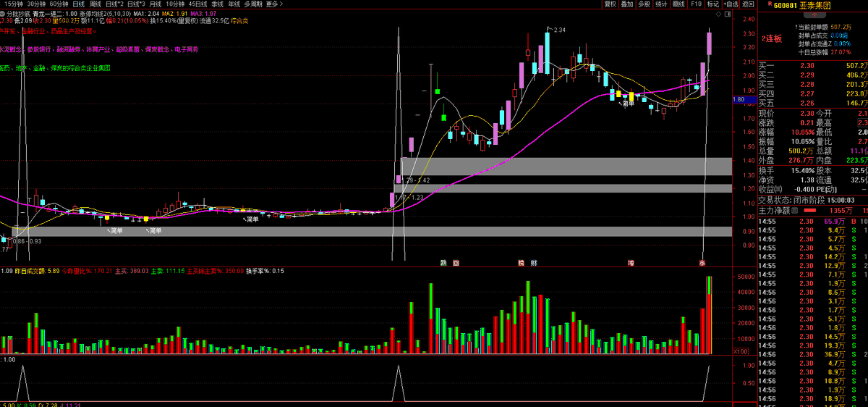Click the 现价 2.30 value
The width and height of the screenshot is (868, 407).
806,114
